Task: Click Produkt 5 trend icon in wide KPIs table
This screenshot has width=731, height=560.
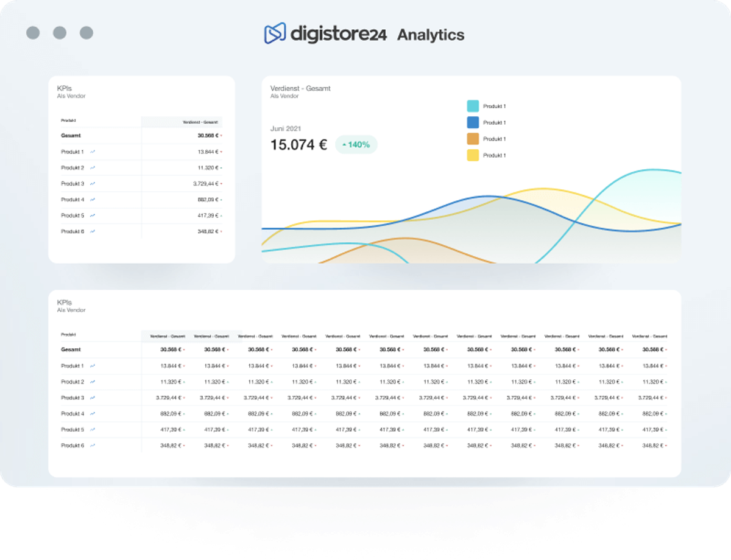Action: [x=93, y=430]
